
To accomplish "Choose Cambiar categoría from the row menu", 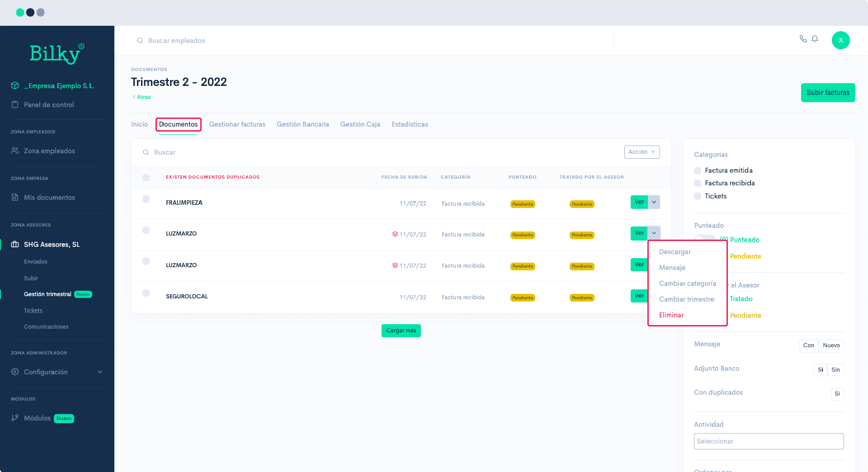I will (688, 283).
